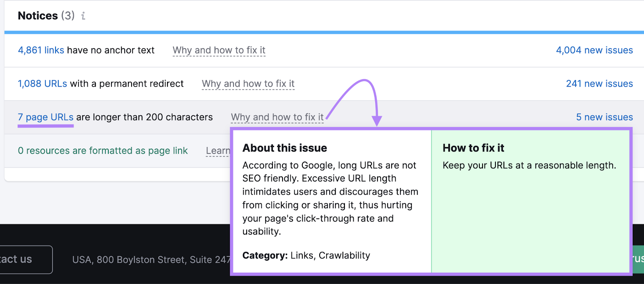Open 'Why and how to fix it' for permanent redirect
Image resolution: width=644 pixels, height=284 pixels.
point(248,84)
